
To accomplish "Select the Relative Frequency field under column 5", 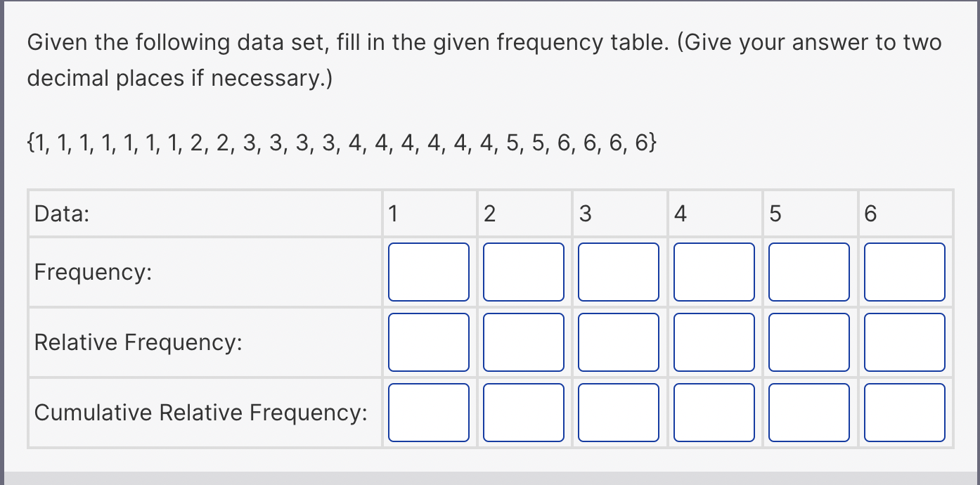I will [x=808, y=342].
